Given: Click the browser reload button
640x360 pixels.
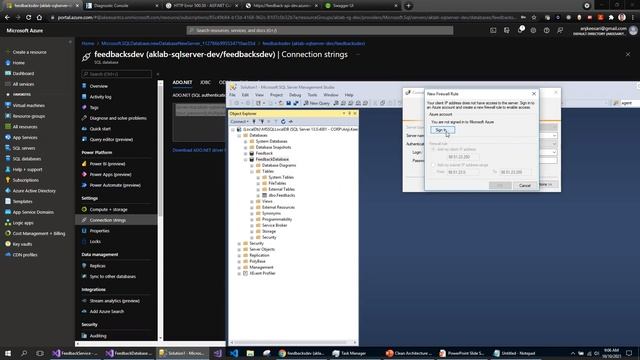Looking at the screenshot, I should (28, 18).
